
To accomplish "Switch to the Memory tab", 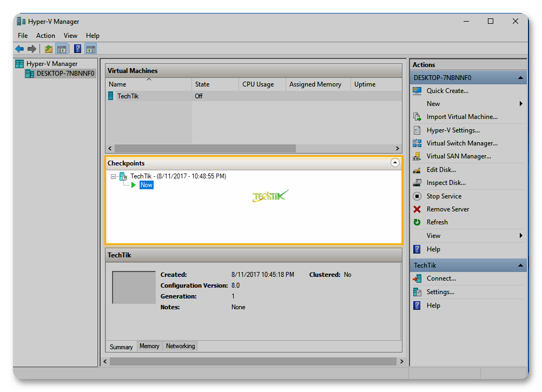I will coord(149,346).
